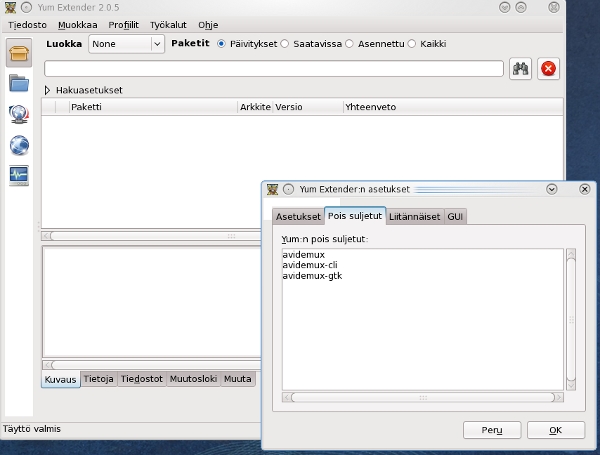Click the package list horizontal scrollbar
600x455 pixels.
pyautogui.click(x=152, y=236)
